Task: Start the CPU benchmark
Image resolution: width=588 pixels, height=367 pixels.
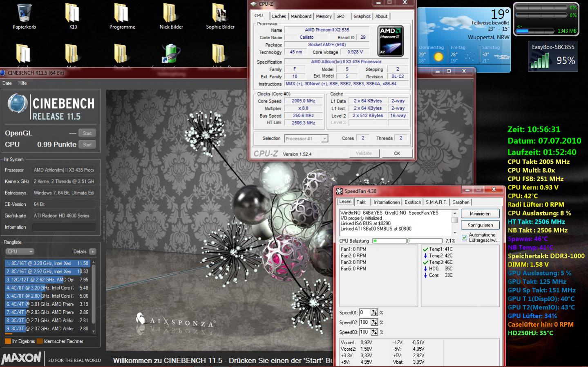Action: [87, 145]
